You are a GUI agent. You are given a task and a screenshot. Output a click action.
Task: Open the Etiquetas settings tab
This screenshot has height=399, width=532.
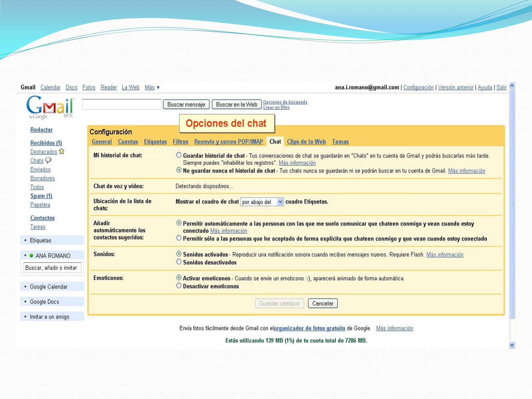click(x=155, y=142)
